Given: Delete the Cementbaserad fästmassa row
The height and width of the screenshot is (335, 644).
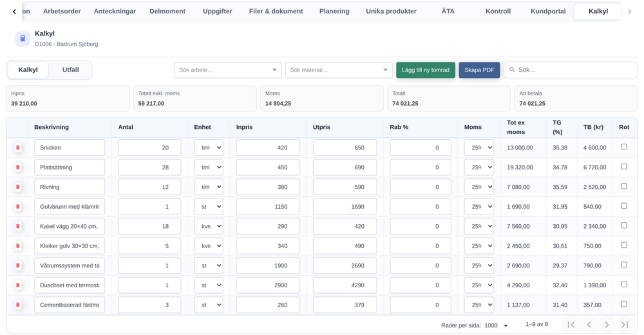Looking at the screenshot, I should [17, 305].
